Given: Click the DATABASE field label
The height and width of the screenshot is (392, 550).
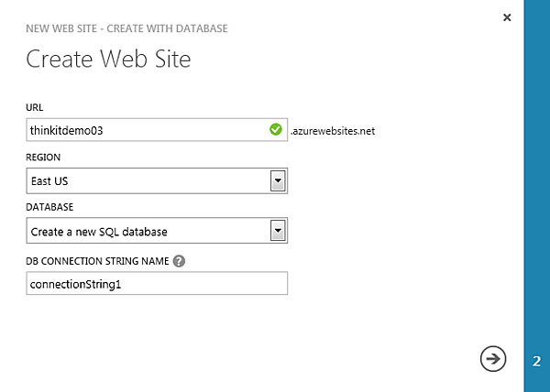Looking at the screenshot, I should [49, 208].
